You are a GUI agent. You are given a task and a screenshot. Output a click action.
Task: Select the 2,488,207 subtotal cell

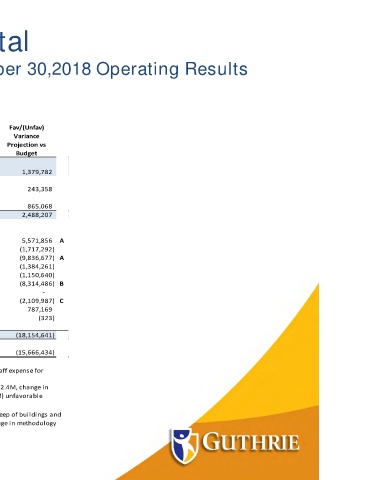(37, 215)
